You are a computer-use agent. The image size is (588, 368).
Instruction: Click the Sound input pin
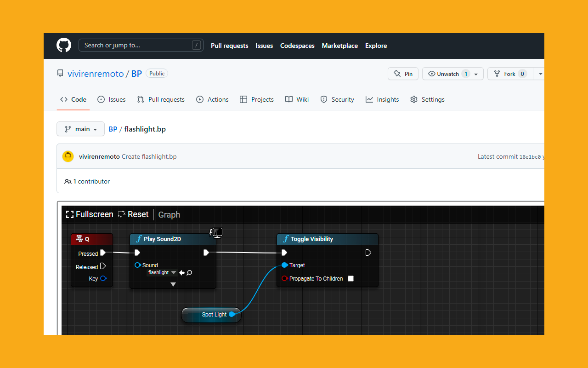point(137,265)
